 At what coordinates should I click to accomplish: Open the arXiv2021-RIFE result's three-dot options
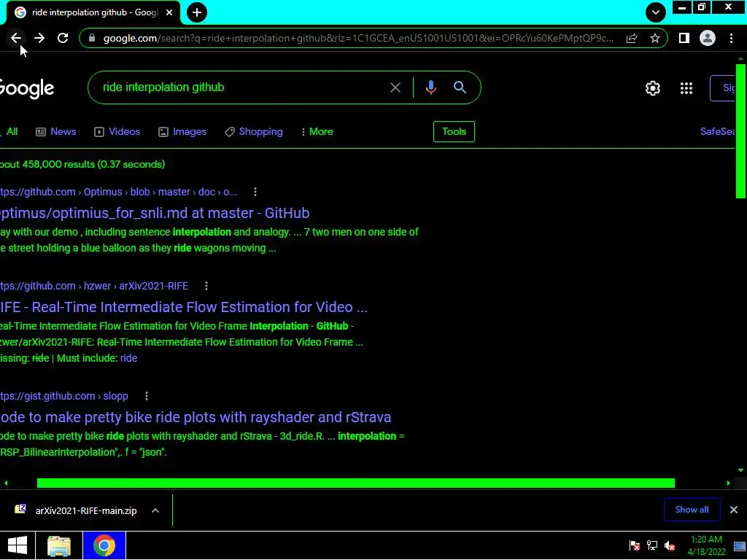[206, 286]
